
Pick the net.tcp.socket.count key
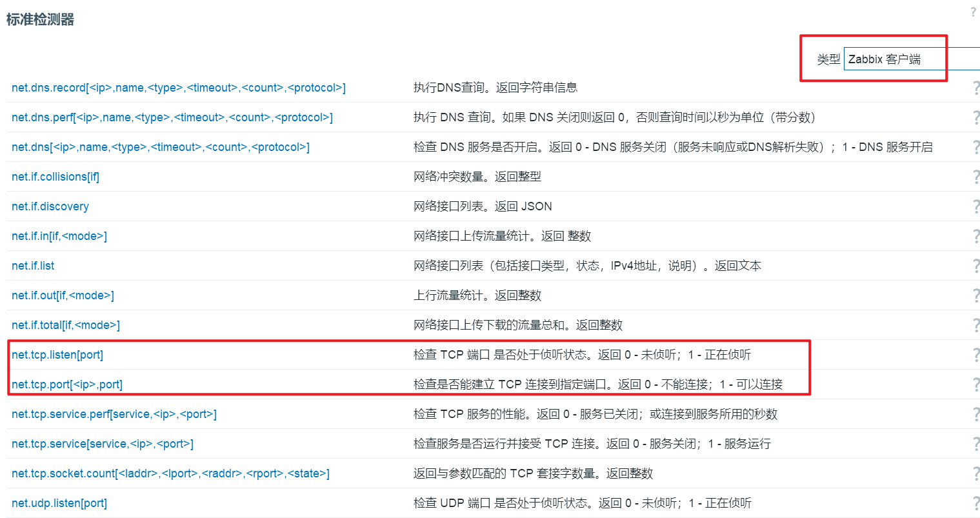tap(170, 473)
